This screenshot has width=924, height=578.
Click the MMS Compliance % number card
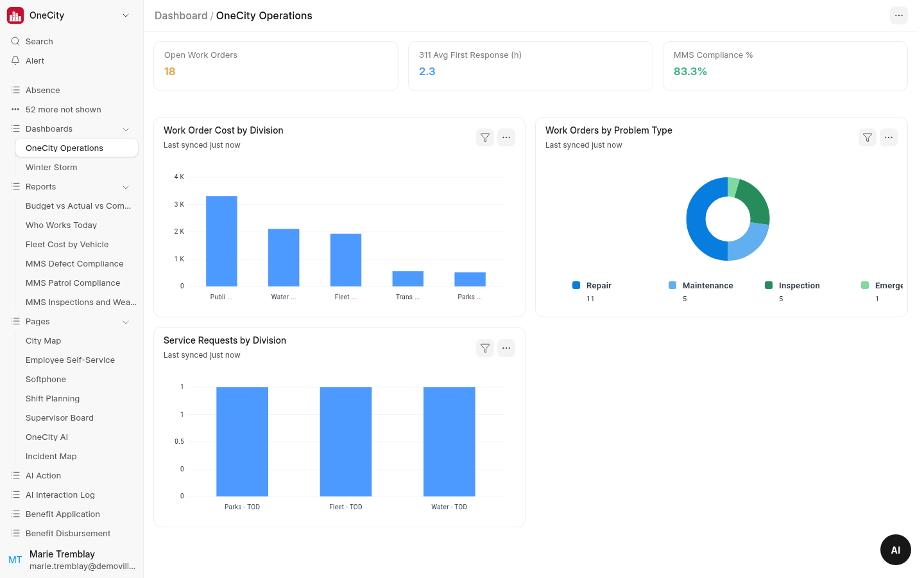(785, 66)
